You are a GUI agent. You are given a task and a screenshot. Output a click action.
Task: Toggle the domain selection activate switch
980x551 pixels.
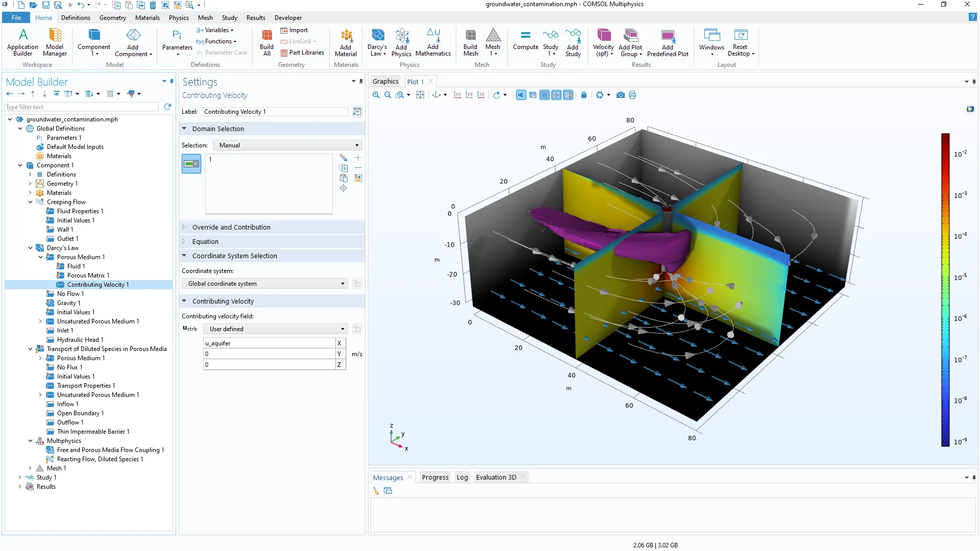point(191,164)
